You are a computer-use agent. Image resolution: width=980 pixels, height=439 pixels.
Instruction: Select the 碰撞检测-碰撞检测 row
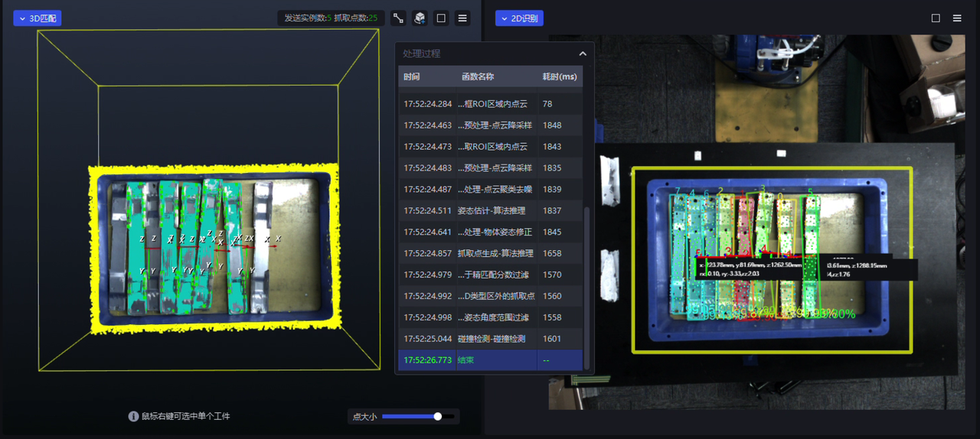(490, 339)
